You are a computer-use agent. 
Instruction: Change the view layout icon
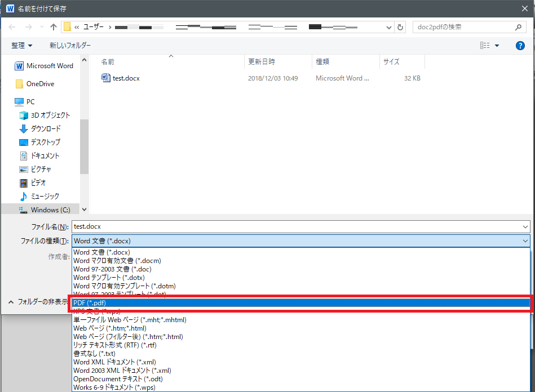(x=484, y=45)
